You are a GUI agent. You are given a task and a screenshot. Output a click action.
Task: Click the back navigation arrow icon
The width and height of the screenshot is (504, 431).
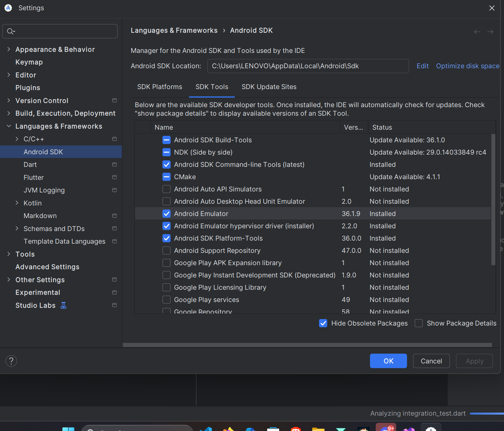[x=477, y=32]
